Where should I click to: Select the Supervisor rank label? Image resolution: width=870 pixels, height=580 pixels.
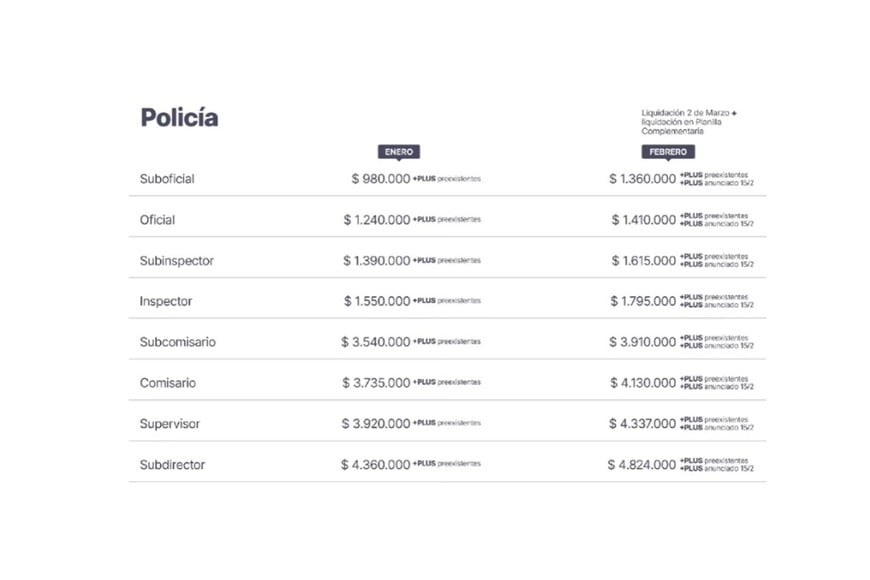click(170, 424)
